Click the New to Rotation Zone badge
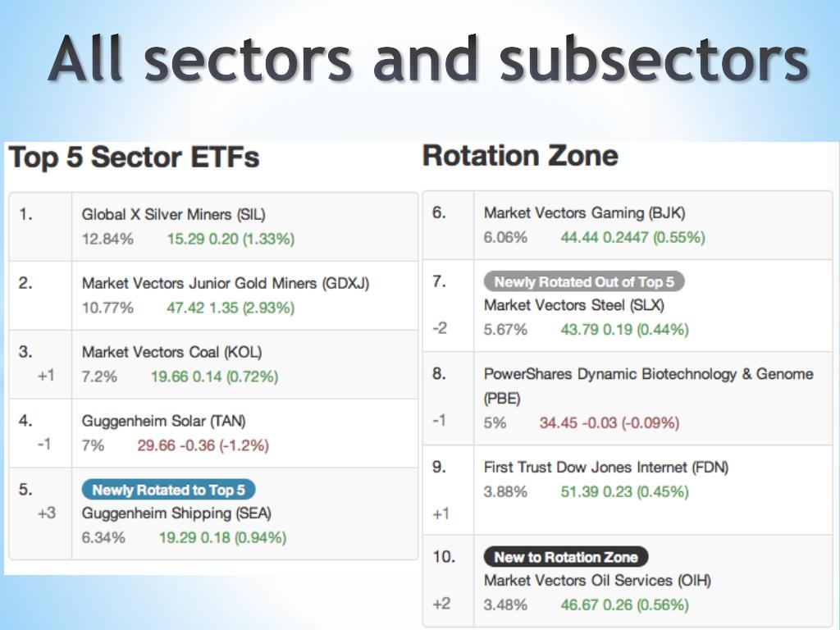This screenshot has height=630, width=840. click(x=566, y=557)
